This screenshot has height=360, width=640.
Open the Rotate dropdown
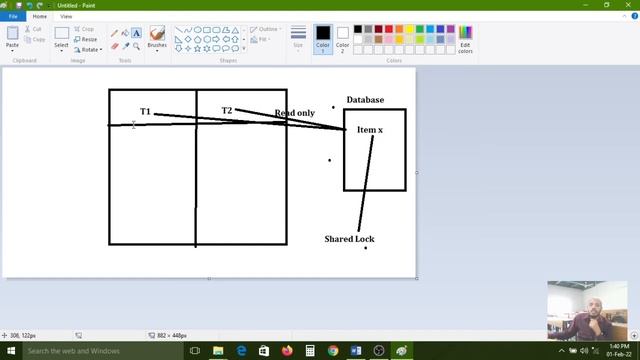pos(89,50)
